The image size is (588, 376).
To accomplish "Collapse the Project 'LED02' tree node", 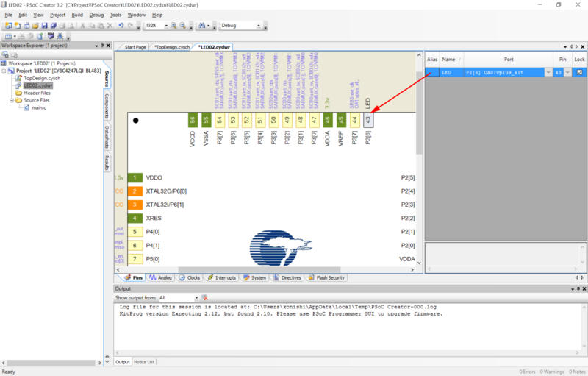I will point(4,71).
